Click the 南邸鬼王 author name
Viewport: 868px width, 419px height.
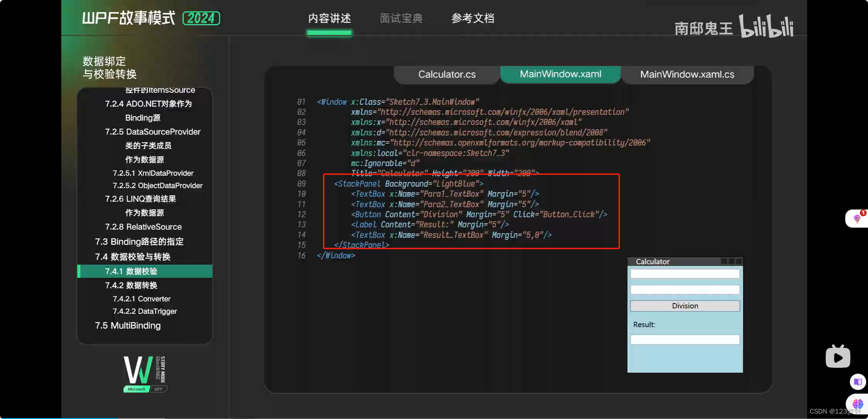click(704, 29)
